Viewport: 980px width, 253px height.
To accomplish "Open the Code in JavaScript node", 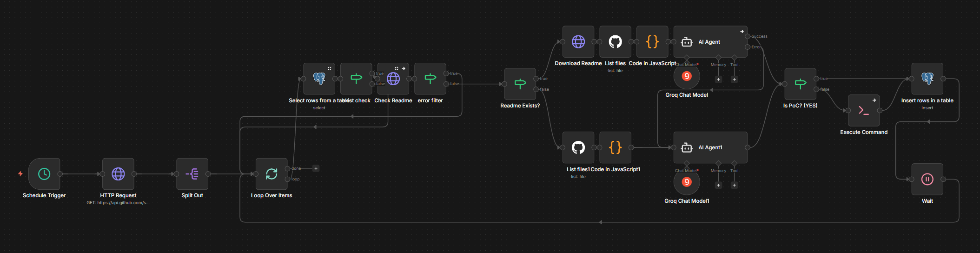I will tap(652, 42).
